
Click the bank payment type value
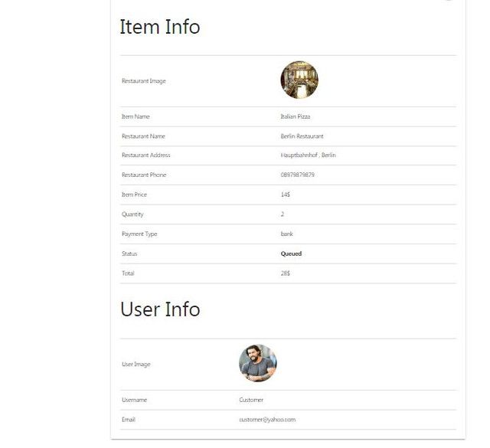(x=286, y=234)
